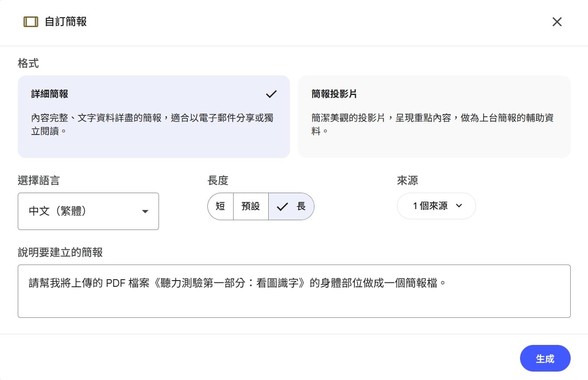
Task: Click the 生成 button
Action: [545, 358]
